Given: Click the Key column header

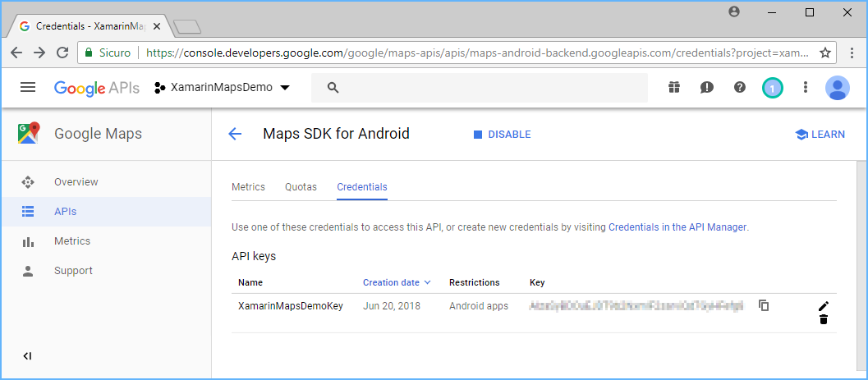Looking at the screenshot, I should [x=537, y=282].
